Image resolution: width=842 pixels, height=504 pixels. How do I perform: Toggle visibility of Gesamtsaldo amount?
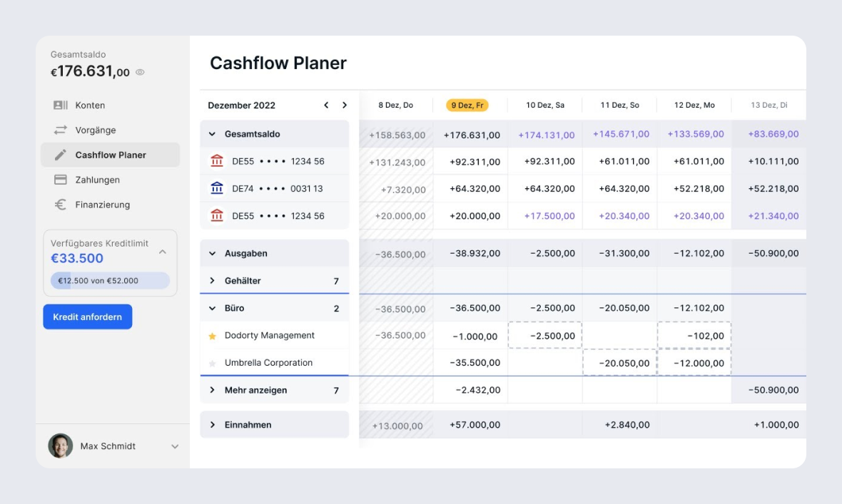tap(140, 72)
